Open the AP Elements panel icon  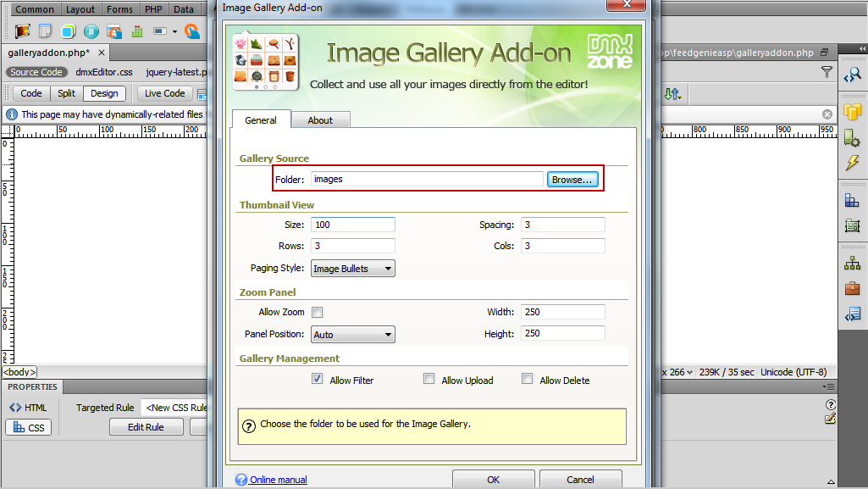(853, 225)
